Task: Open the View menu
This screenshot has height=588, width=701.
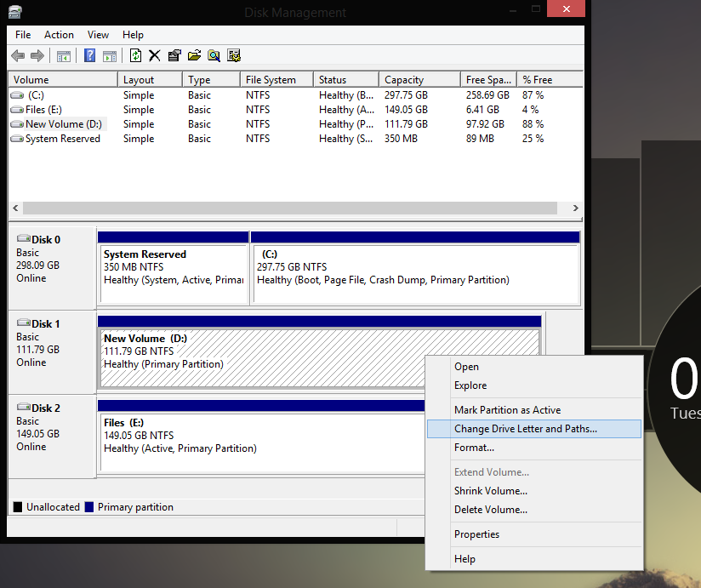Action: pos(98,35)
